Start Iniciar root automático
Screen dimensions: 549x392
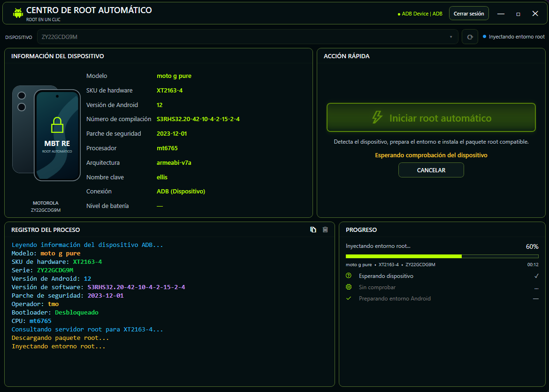pyautogui.click(x=431, y=118)
